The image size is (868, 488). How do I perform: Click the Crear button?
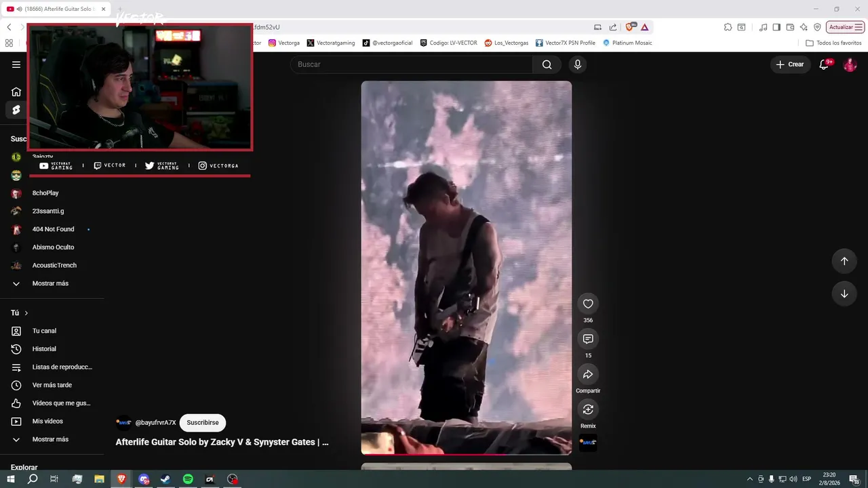(790, 64)
